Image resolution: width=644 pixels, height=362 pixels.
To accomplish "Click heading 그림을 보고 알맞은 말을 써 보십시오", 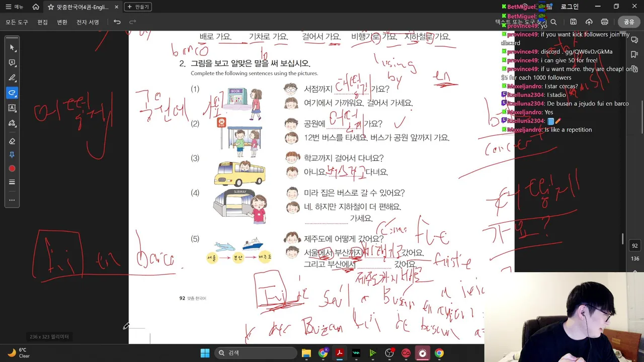I will (x=251, y=64).
